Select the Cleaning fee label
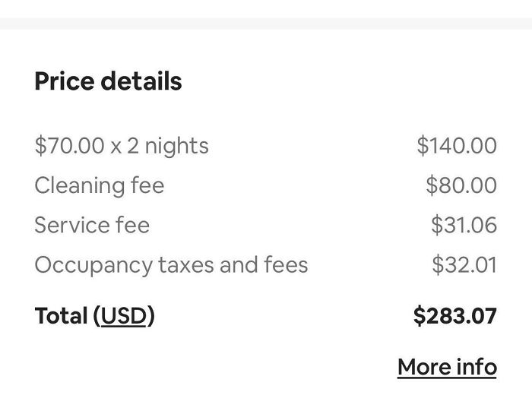 point(99,185)
